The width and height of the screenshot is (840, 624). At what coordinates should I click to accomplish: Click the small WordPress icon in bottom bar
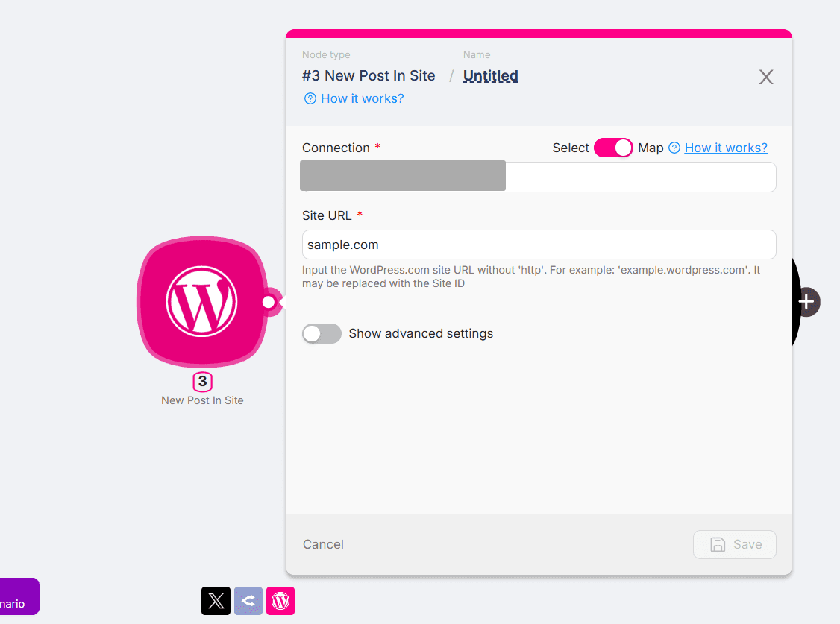pyautogui.click(x=280, y=601)
